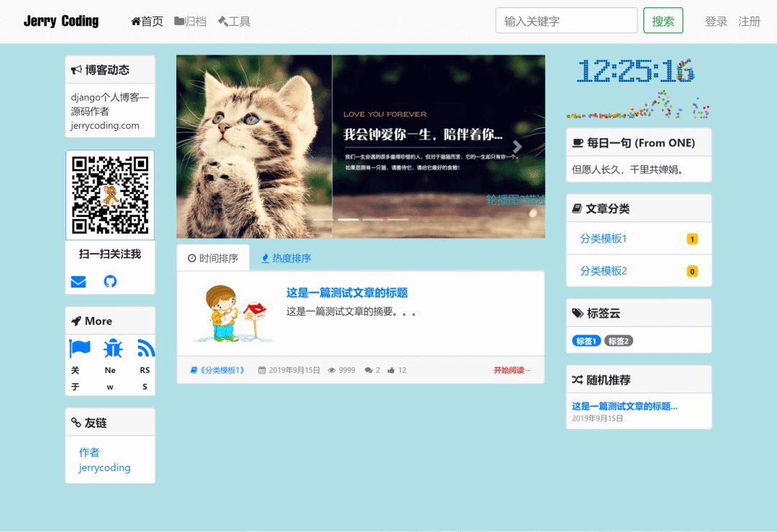This screenshot has width=777, height=532.
Task: Click the keyword search input field
Action: click(566, 20)
